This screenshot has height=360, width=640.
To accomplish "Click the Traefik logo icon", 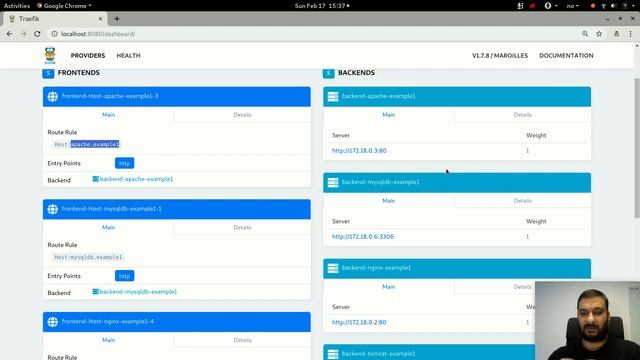I will coord(50,56).
